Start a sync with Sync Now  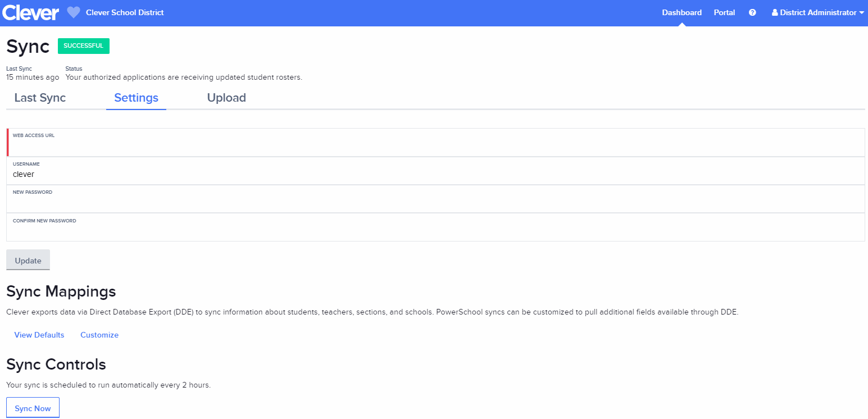pyautogui.click(x=33, y=408)
